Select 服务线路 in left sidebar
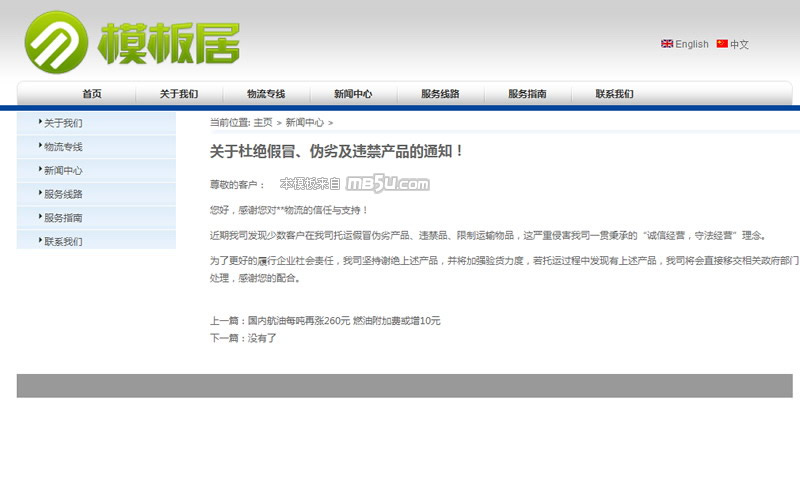 pos(63,194)
